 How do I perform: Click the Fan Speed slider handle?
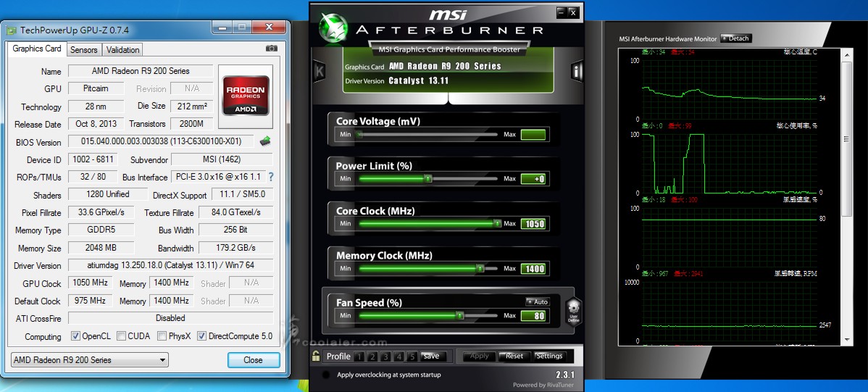[x=459, y=315]
